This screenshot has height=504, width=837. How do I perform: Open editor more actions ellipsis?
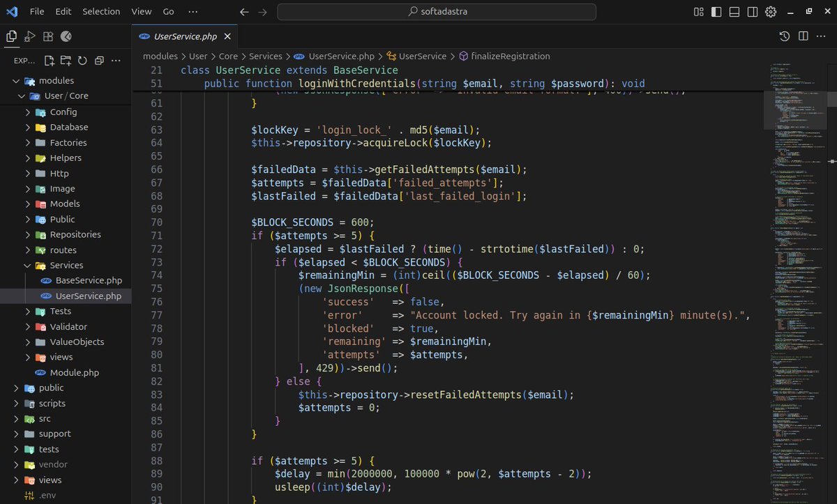[x=822, y=36]
